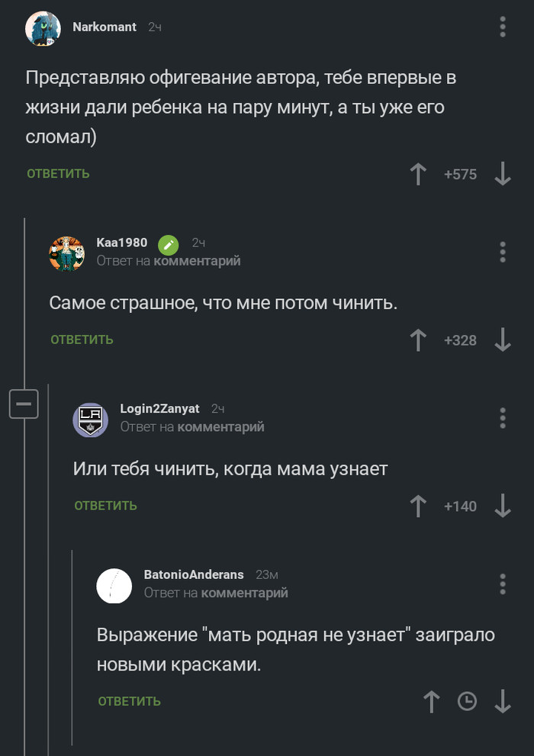Open the options menu on Kaa1980's comment
The image size is (534, 756).
pyautogui.click(x=502, y=252)
